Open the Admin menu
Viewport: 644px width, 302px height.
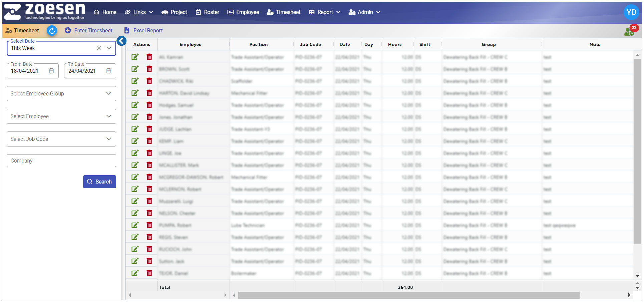[x=364, y=12]
